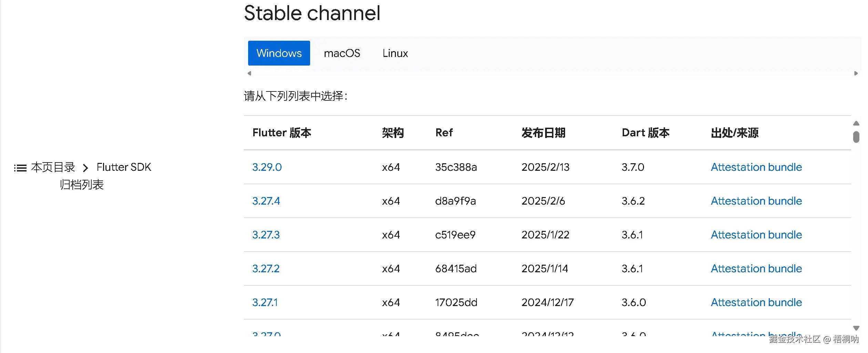
Task: Click the tab bar right scroll arrow
Action: (856, 73)
